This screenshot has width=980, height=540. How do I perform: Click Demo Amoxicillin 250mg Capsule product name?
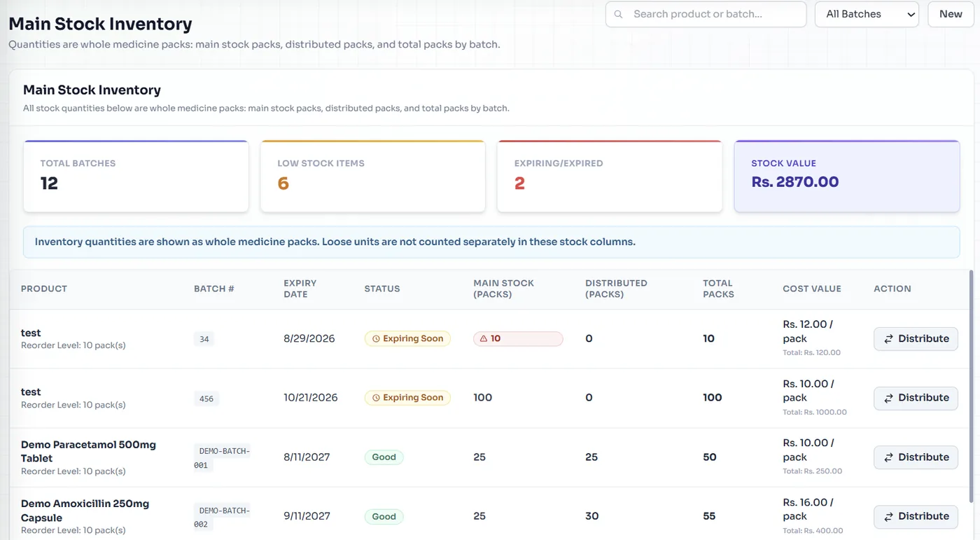point(85,511)
